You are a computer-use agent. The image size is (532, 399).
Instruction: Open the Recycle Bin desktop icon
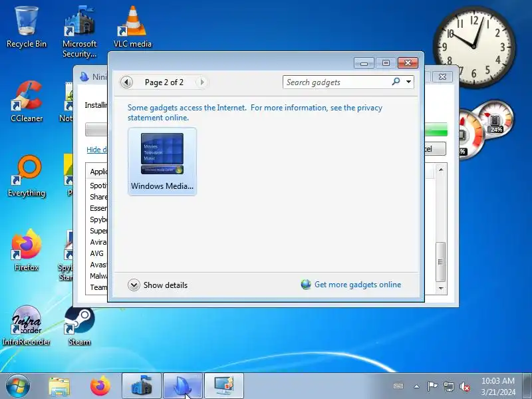(27, 27)
